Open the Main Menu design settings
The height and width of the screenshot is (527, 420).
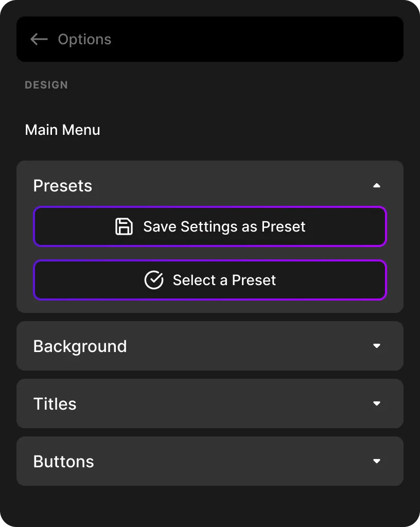[62, 130]
